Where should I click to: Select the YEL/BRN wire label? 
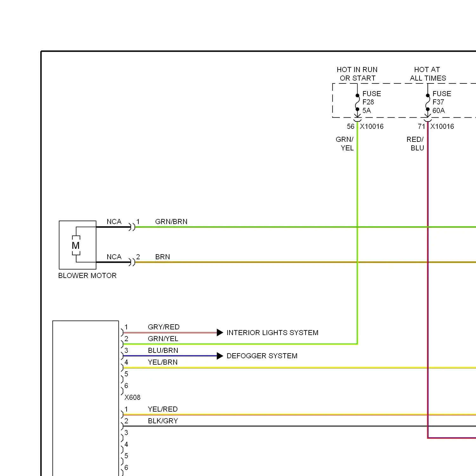click(163, 362)
